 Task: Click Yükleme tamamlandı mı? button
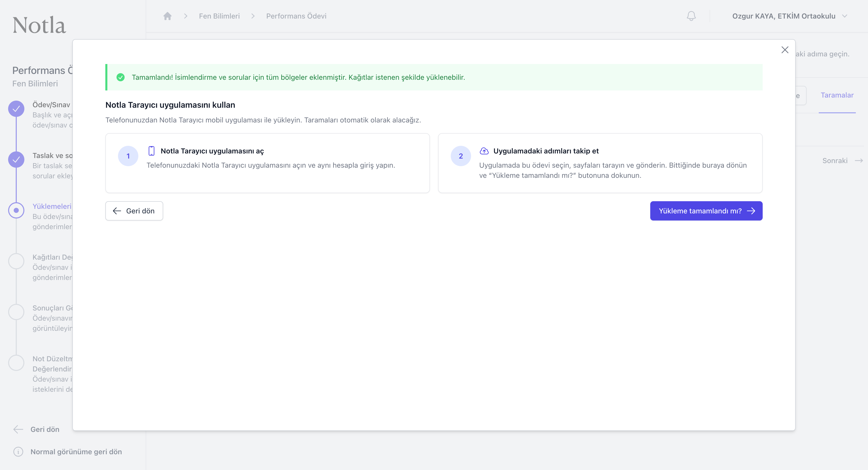(706, 211)
